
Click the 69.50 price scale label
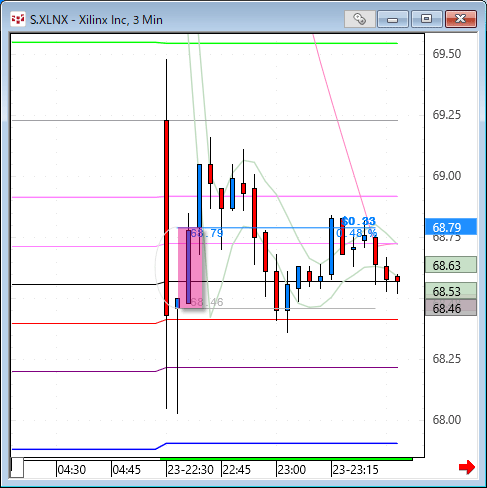pyautogui.click(x=447, y=54)
